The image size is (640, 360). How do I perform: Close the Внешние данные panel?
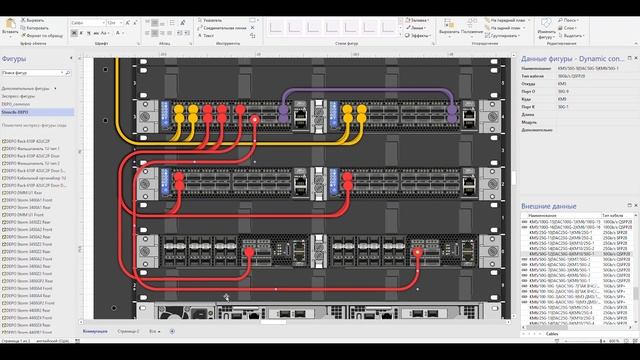coord(636,205)
